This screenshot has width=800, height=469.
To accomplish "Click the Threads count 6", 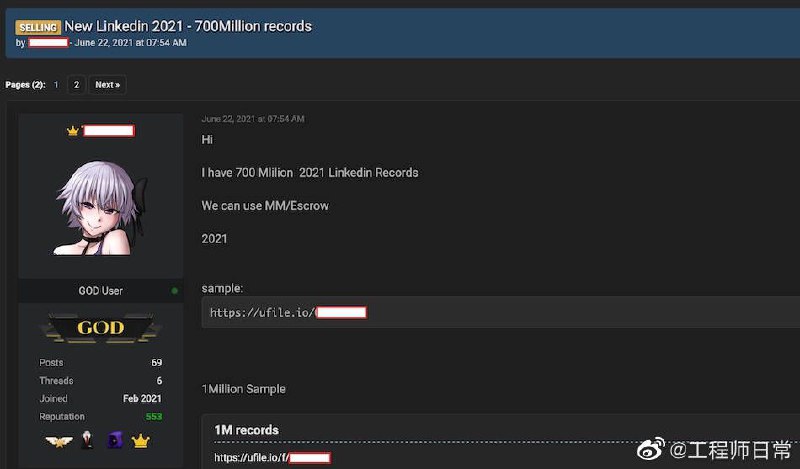I will tap(159, 381).
